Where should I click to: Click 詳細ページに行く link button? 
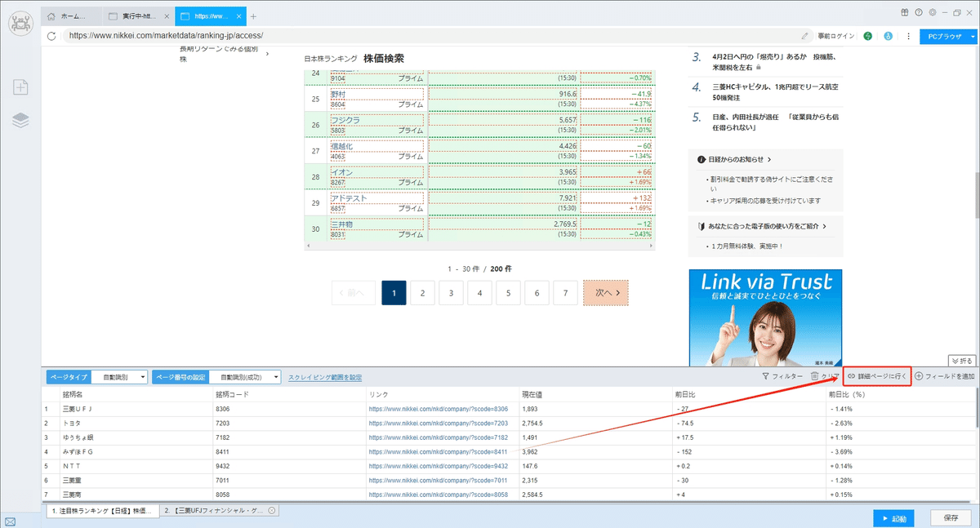point(877,377)
